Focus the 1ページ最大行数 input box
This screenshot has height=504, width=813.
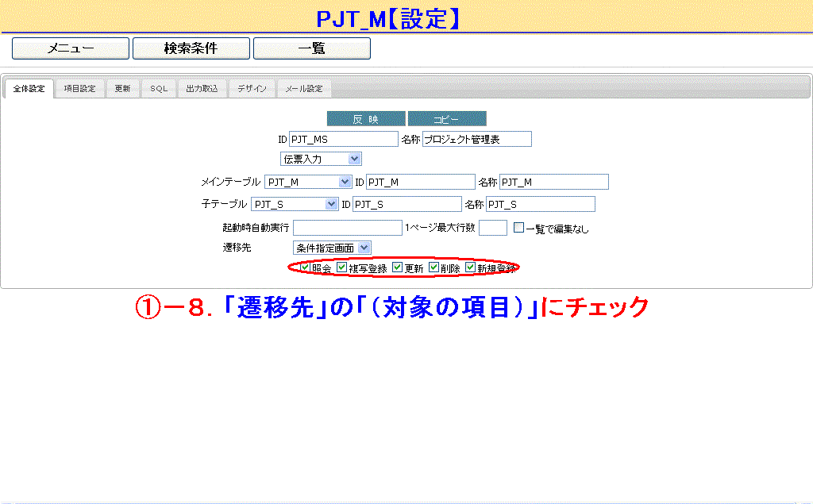[x=492, y=228]
